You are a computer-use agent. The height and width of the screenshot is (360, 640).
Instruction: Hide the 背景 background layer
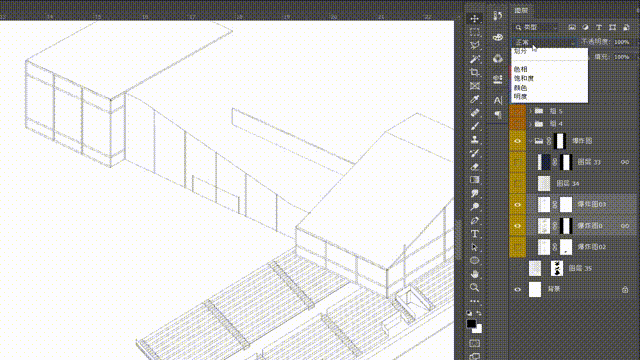click(518, 289)
